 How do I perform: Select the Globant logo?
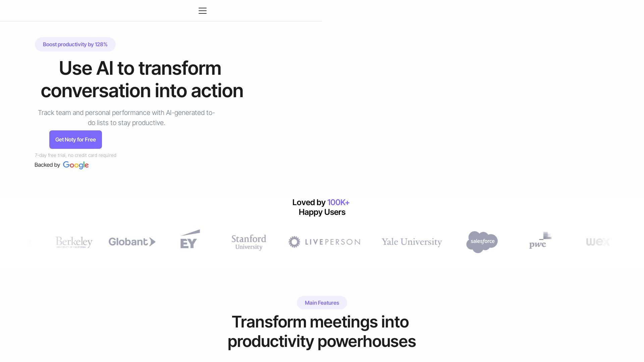coord(132,242)
